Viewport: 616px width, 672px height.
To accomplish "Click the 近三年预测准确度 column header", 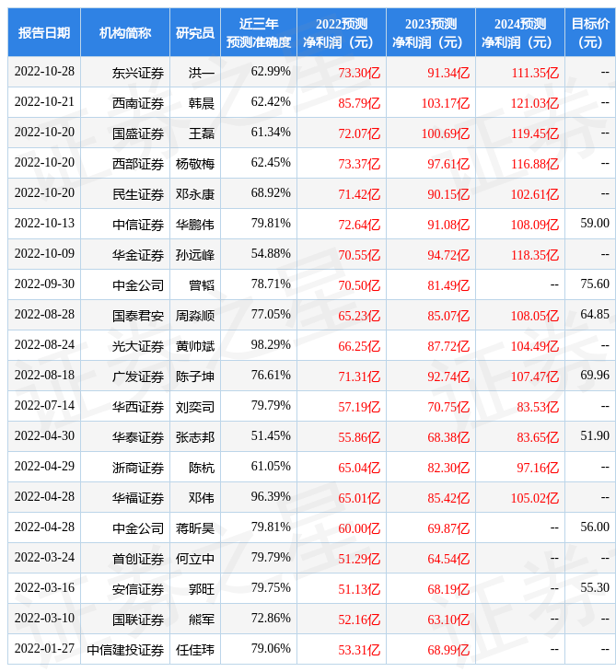I will (x=259, y=32).
